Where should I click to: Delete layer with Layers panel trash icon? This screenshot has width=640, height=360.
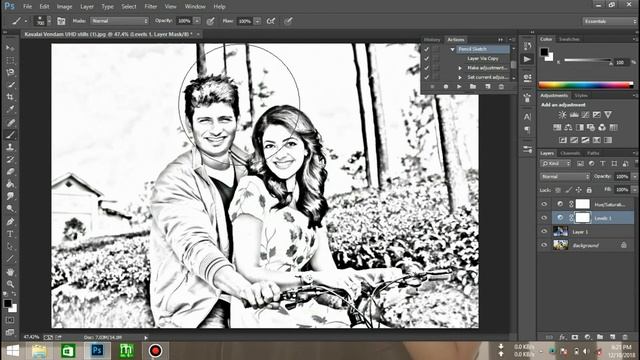point(625,337)
